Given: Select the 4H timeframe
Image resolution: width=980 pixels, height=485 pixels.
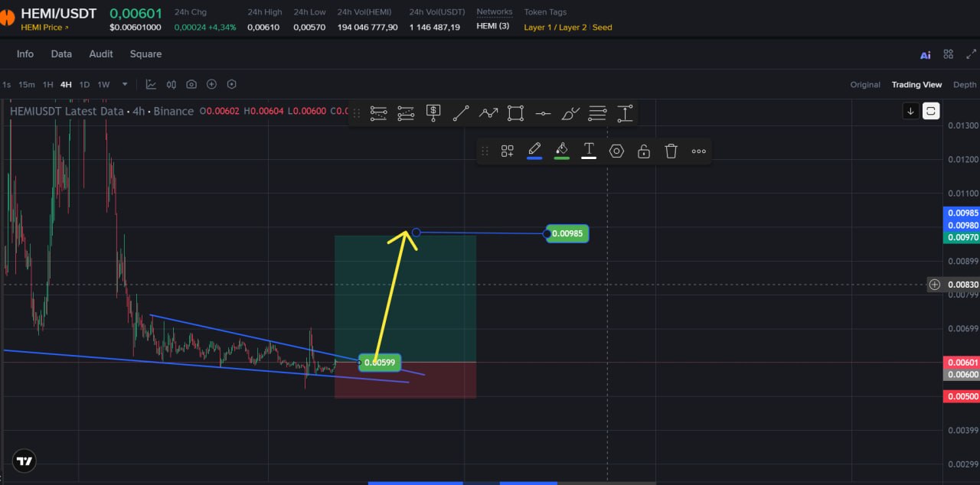Looking at the screenshot, I should pyautogui.click(x=66, y=84).
